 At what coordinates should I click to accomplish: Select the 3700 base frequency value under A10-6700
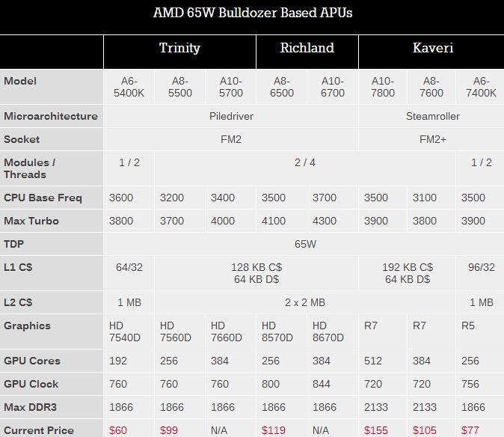pyautogui.click(x=325, y=198)
